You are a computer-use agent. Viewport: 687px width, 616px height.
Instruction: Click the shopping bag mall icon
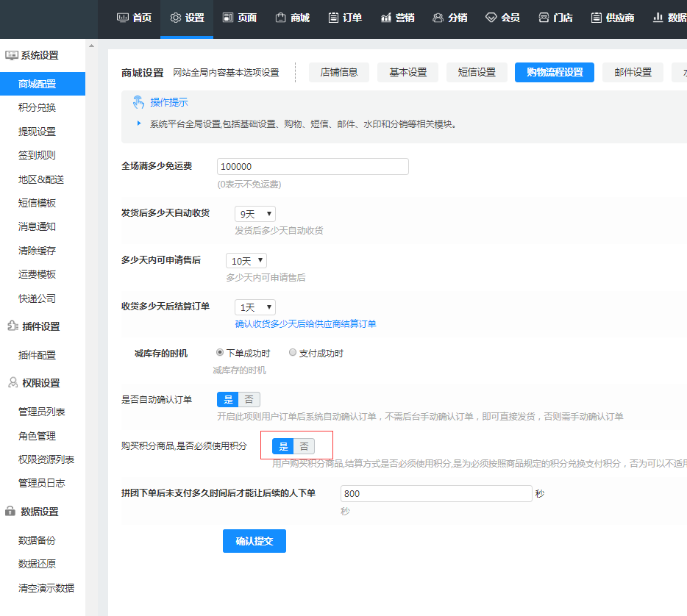[x=280, y=18]
